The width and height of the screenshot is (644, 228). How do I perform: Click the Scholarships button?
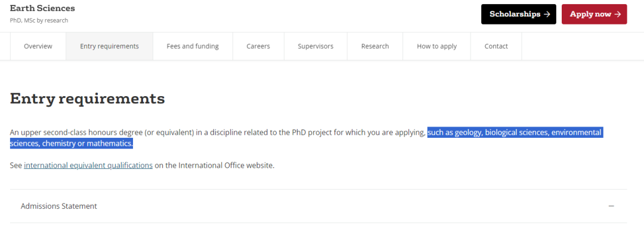click(518, 14)
